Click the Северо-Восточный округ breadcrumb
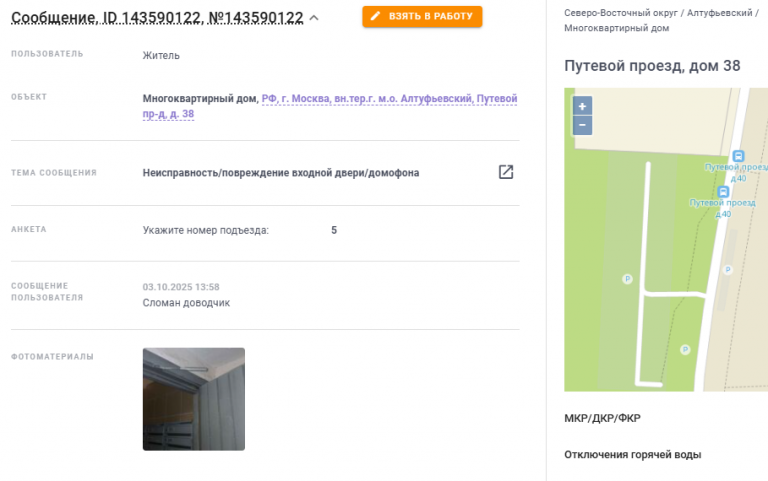Image resolution: width=768 pixels, height=481 pixels. [621, 13]
